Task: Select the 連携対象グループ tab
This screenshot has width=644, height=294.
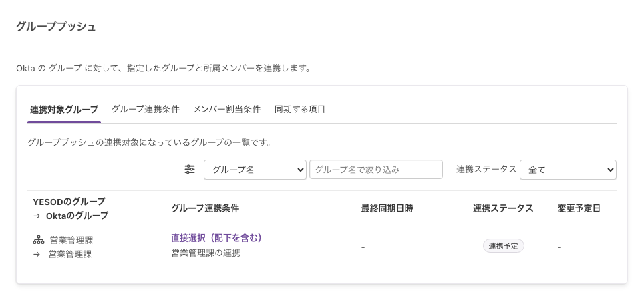Action: (64, 110)
